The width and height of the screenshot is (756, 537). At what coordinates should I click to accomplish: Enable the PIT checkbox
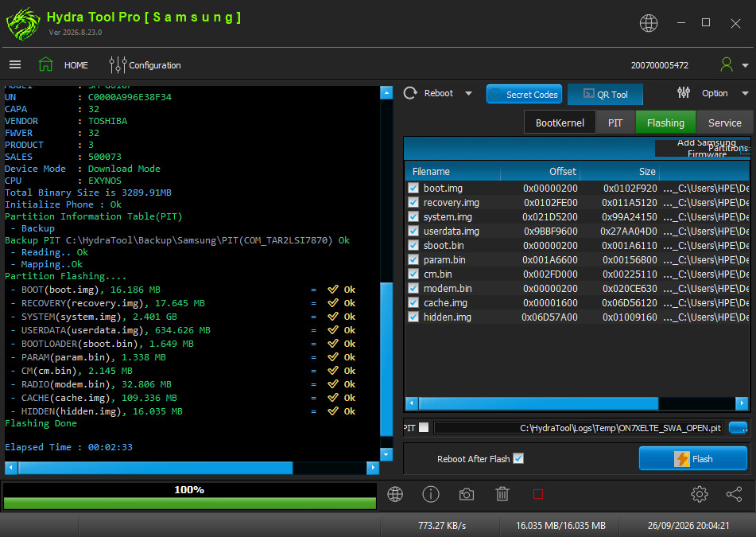pos(424,427)
